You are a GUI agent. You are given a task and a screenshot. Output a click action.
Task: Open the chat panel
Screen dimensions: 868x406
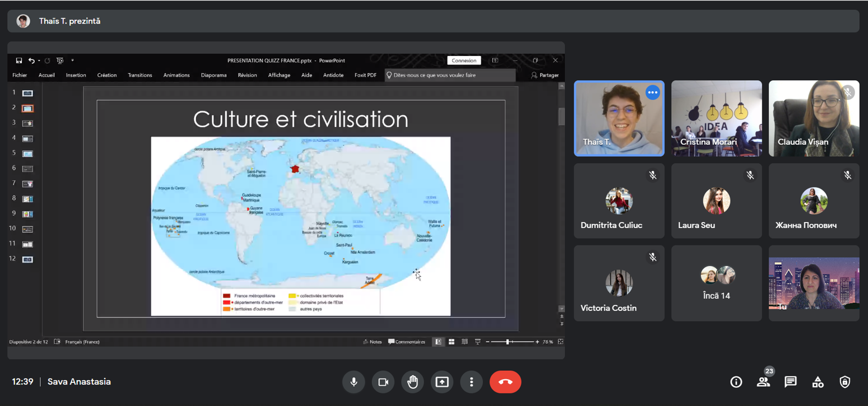pyautogui.click(x=790, y=382)
